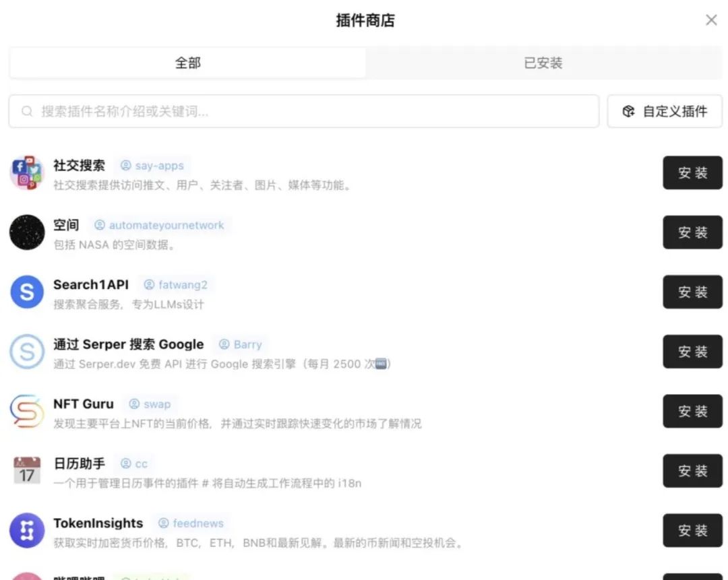Install the NFT Guru plugin
The image size is (728, 580).
point(692,411)
